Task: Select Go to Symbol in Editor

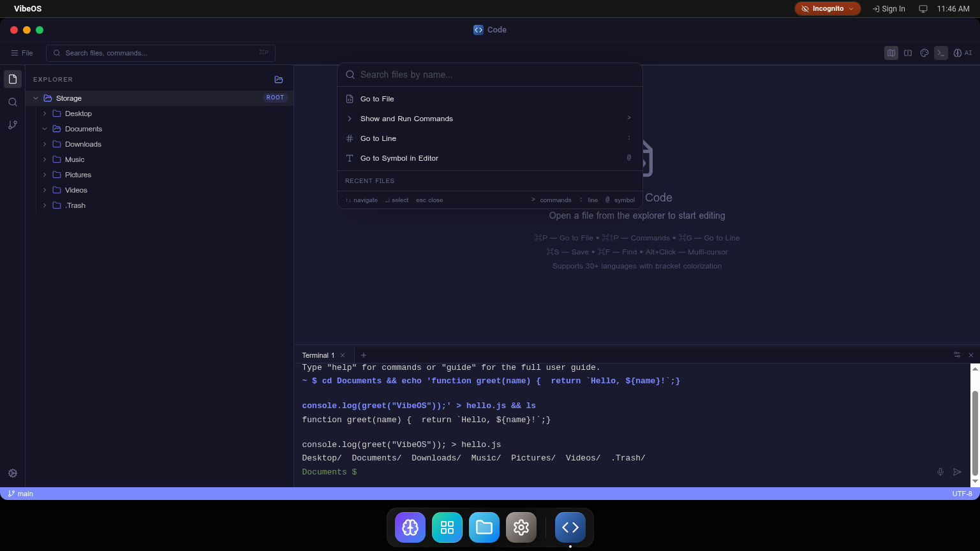Action: (x=490, y=158)
